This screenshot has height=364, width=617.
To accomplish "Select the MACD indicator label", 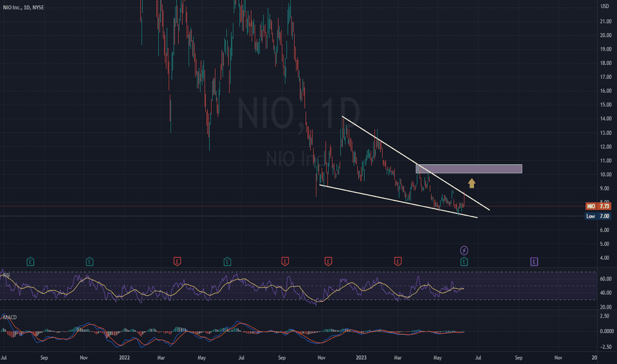I will [x=10, y=317].
